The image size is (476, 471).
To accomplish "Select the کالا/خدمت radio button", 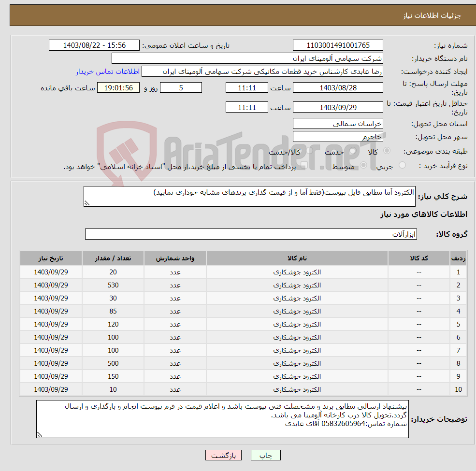I will (310, 151).
